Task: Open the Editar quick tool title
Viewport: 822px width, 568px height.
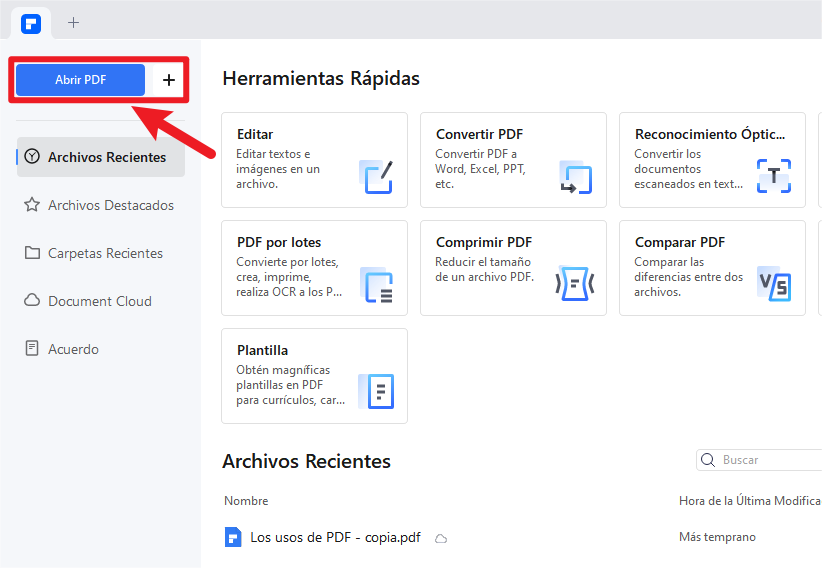Action: (255, 134)
